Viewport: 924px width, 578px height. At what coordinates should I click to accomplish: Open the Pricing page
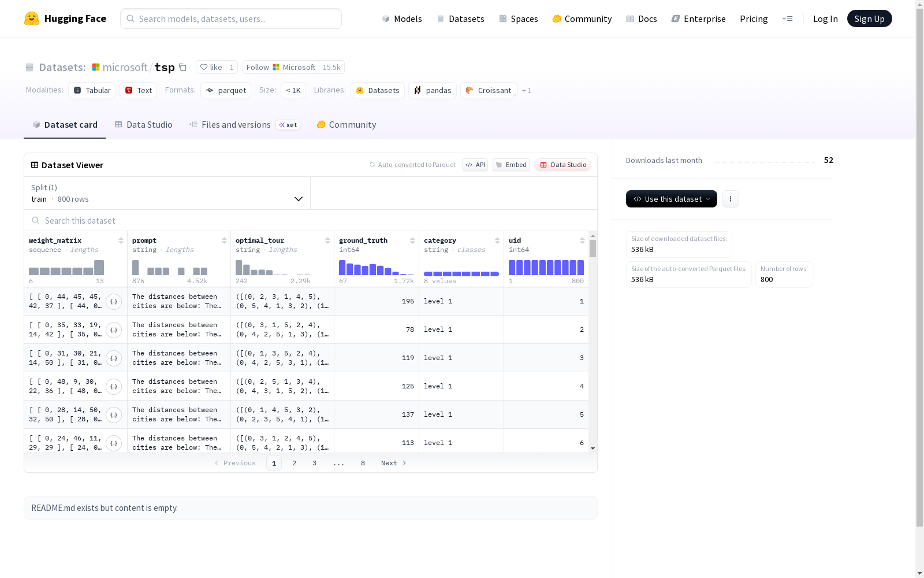coord(754,18)
